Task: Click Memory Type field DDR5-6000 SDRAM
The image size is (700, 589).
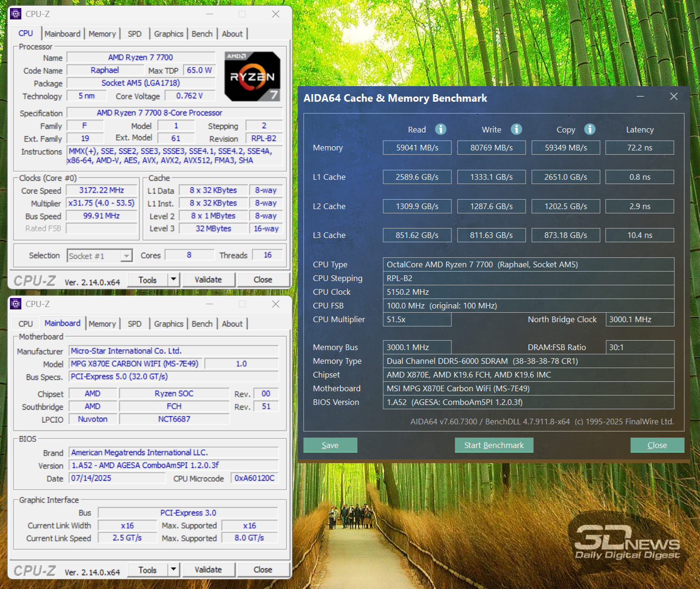Action: tap(528, 361)
